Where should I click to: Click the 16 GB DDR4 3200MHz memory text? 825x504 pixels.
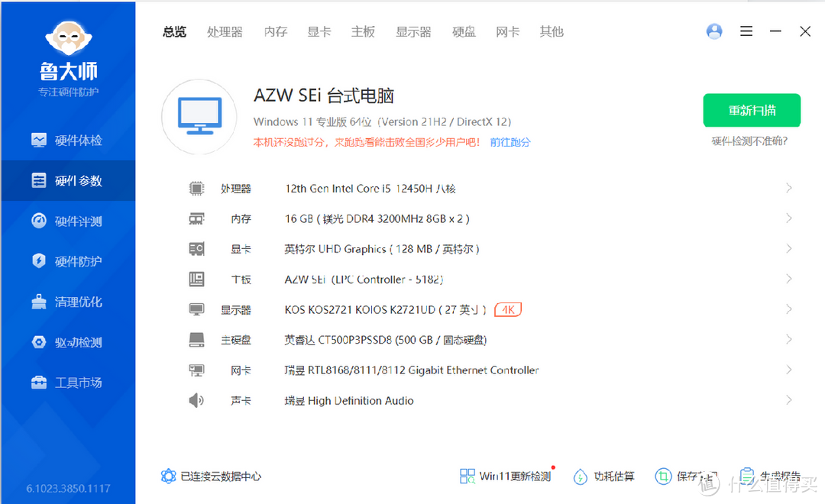pos(377,218)
